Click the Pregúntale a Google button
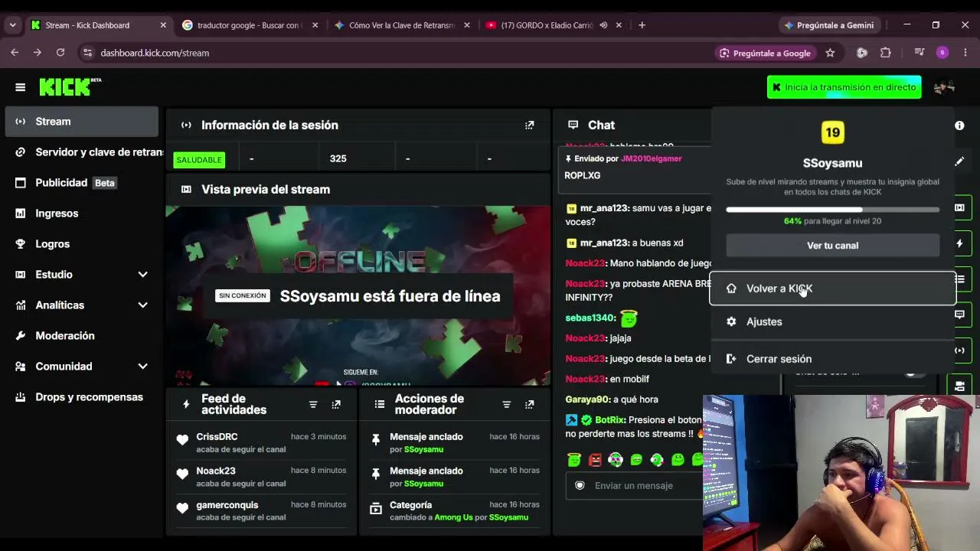This screenshot has height=551, width=980. (765, 53)
